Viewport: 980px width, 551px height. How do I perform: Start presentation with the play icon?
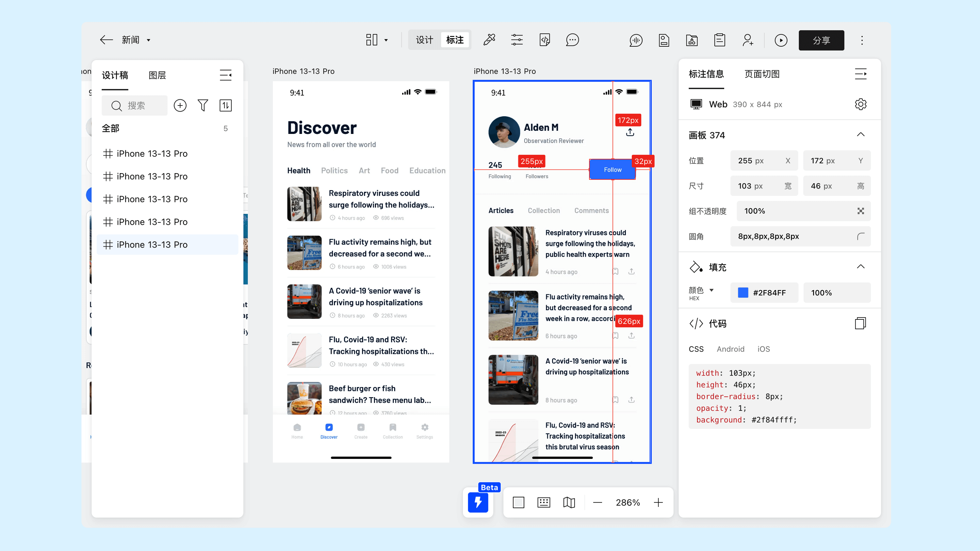(781, 40)
